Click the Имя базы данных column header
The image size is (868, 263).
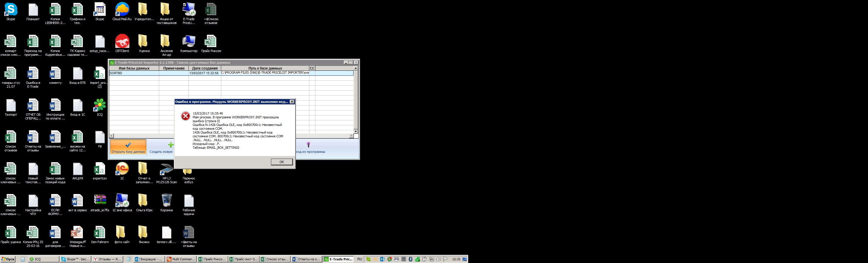point(134,68)
